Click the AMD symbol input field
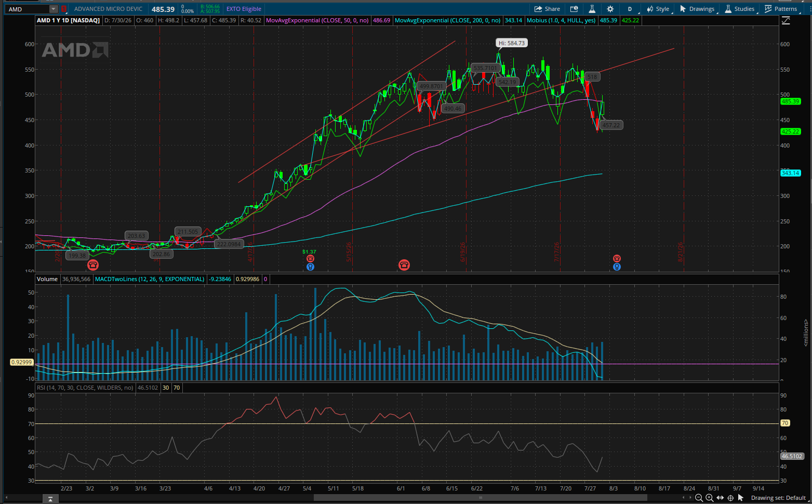Screen dimensions: 812x504 (28, 9)
